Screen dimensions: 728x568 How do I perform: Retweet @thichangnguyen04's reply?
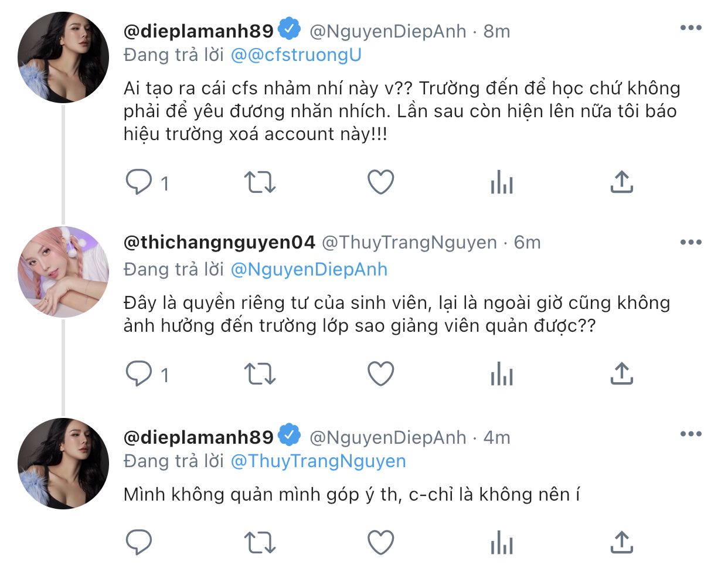pos(259,373)
